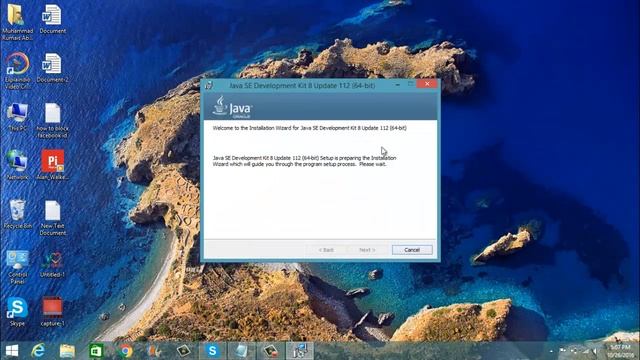Click the greyed Next button in Java setup
This screenshot has height=360, width=640.
pyautogui.click(x=367, y=250)
